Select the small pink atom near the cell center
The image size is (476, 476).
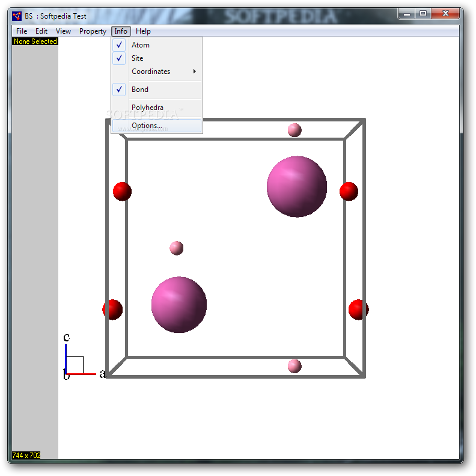coord(176,248)
